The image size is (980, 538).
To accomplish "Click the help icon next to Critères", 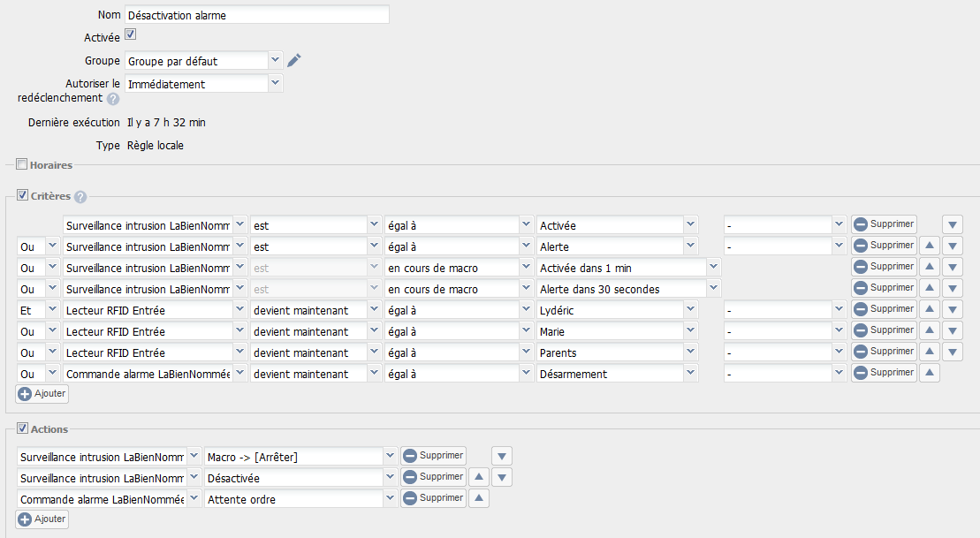I will (x=80, y=197).
